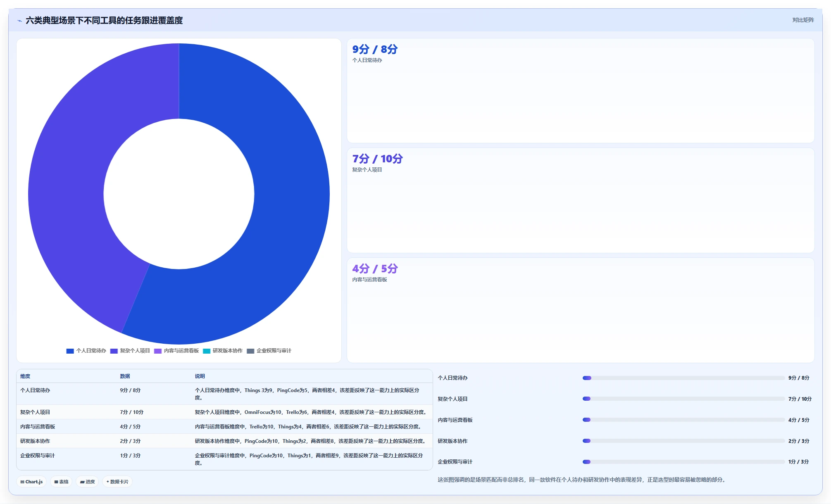Viewport: 831px width, 504px height.
Task: Click the 维度 table column header
Action: point(25,376)
